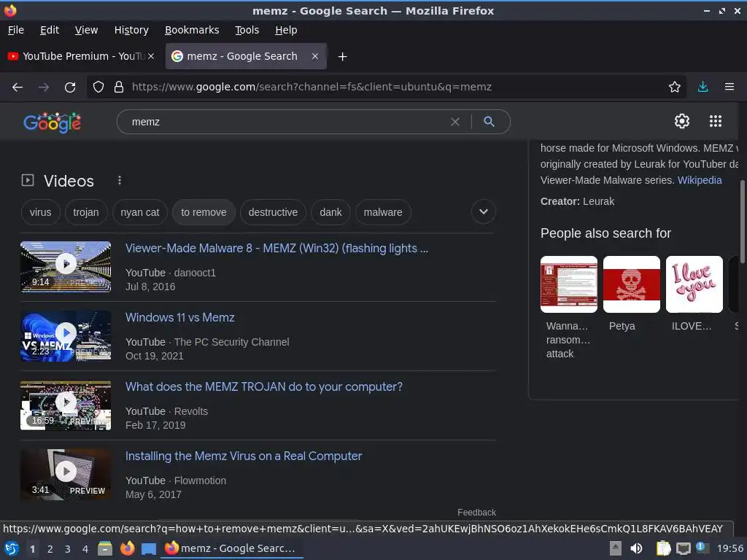Open Google quick settings gear
Viewport: 747px width, 560px height.
682,121
